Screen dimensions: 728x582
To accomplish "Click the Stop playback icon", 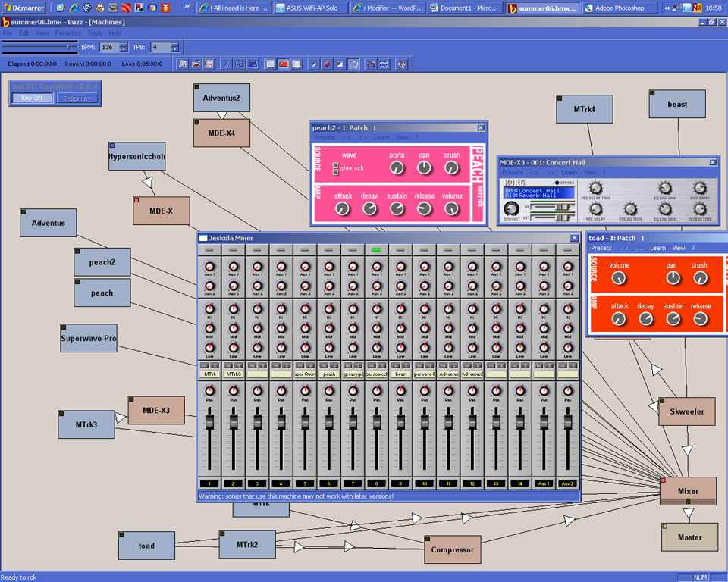I will point(340,64).
